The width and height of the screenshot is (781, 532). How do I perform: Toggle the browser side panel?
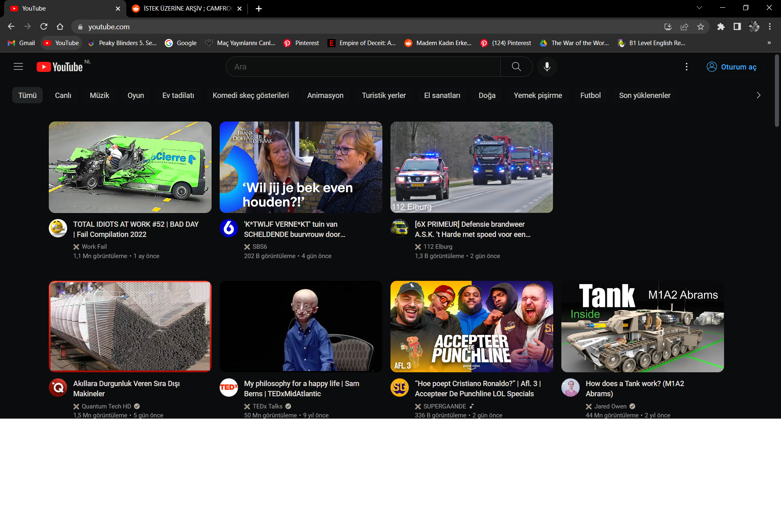click(x=737, y=27)
